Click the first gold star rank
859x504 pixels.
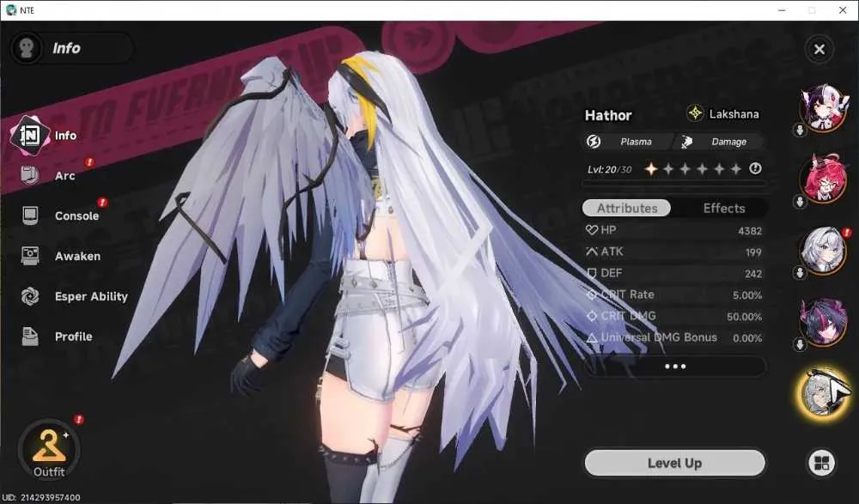651,169
